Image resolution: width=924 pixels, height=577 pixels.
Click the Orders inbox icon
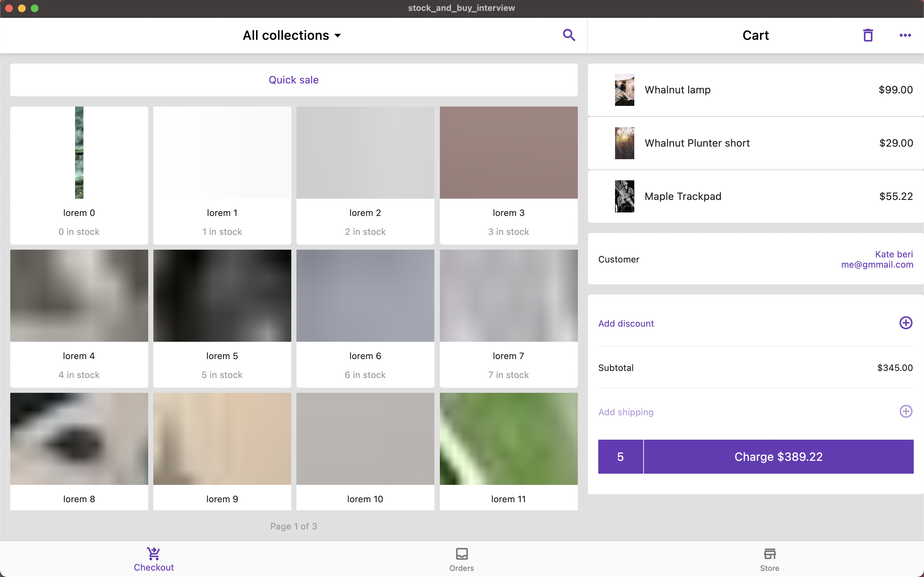pyautogui.click(x=462, y=553)
